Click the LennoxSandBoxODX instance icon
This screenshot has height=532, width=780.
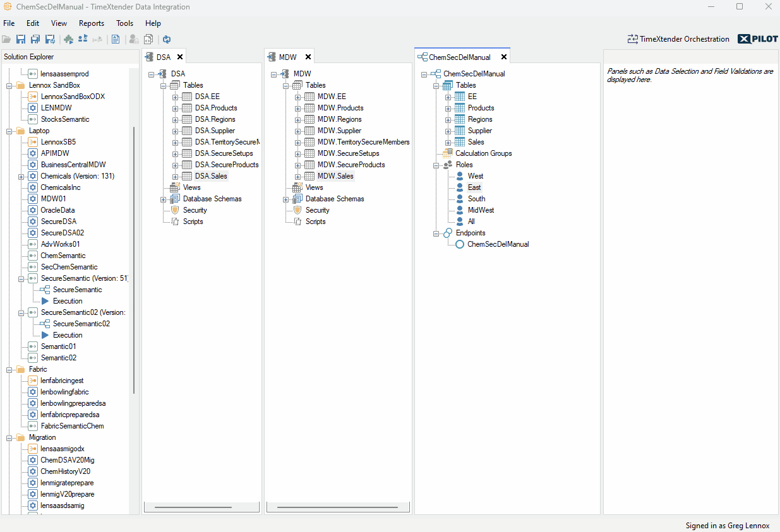tap(33, 97)
